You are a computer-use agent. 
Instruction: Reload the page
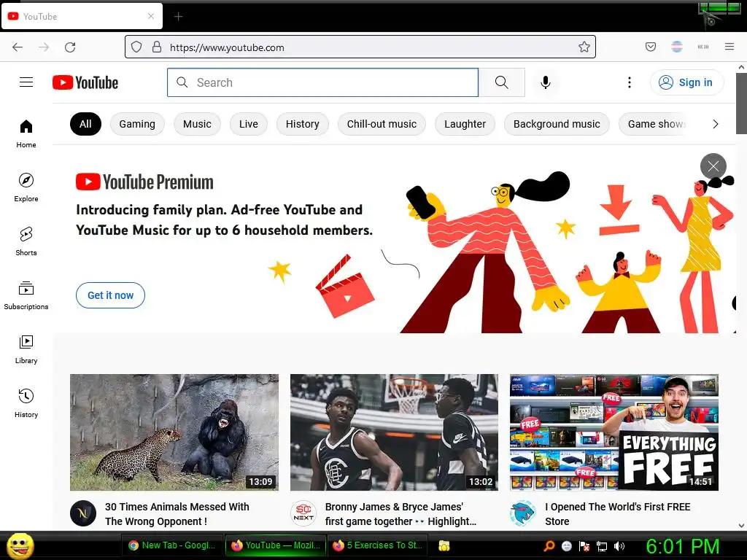click(x=70, y=47)
